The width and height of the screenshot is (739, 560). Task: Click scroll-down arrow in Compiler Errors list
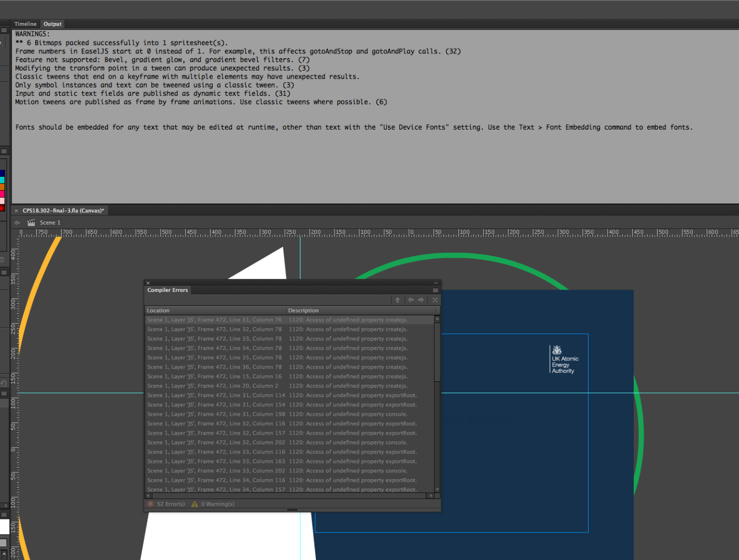click(437, 489)
